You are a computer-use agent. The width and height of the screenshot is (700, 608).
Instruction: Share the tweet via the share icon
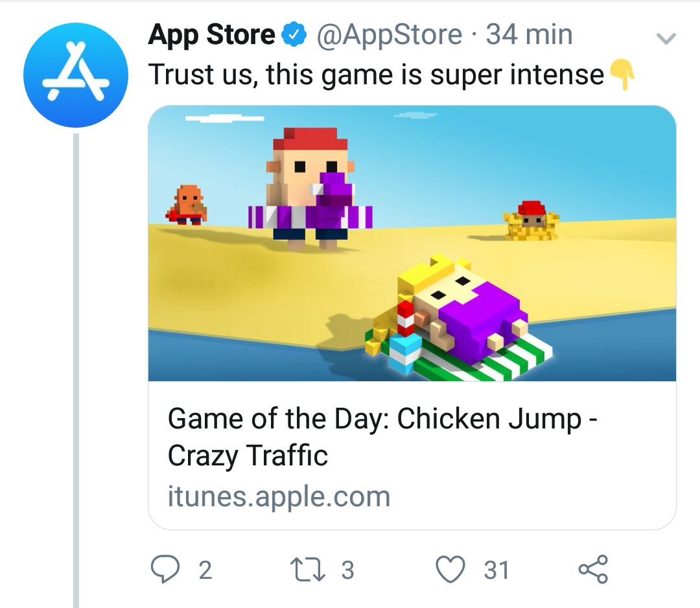[x=593, y=570]
